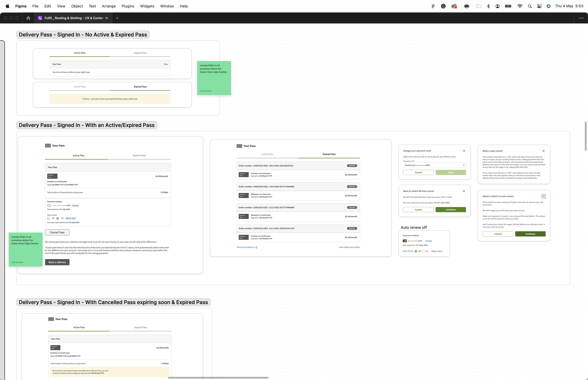Open macOS Control Center menu
Image resolution: width=588 pixels, height=380 pixels.
tap(539, 6)
